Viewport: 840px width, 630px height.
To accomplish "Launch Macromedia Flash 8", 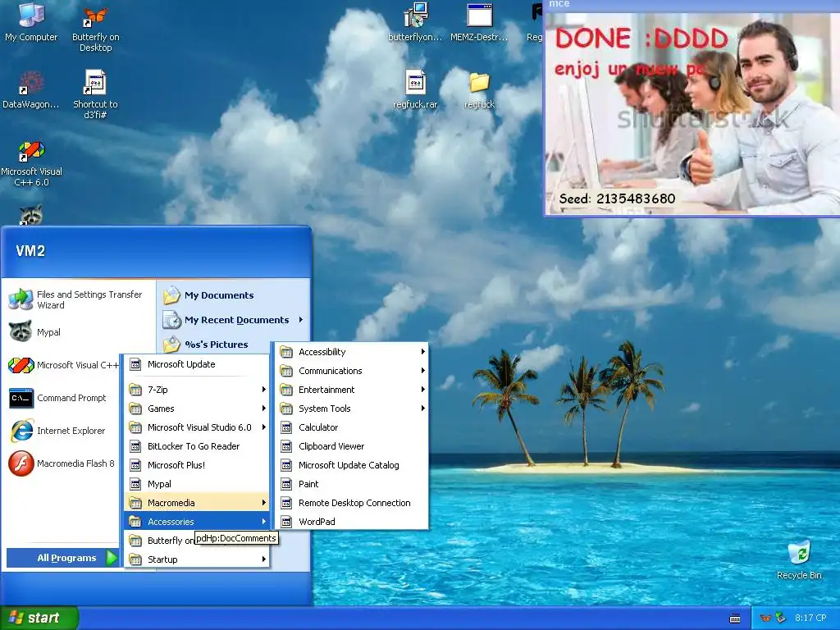I will [62, 463].
